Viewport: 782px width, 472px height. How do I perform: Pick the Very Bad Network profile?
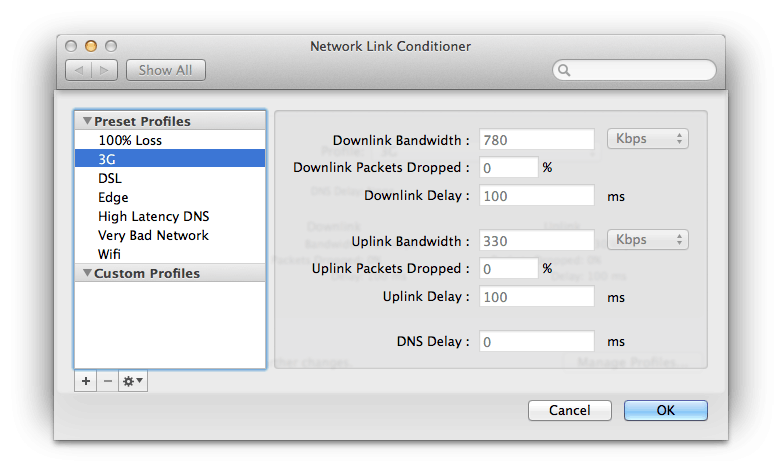tap(153, 236)
